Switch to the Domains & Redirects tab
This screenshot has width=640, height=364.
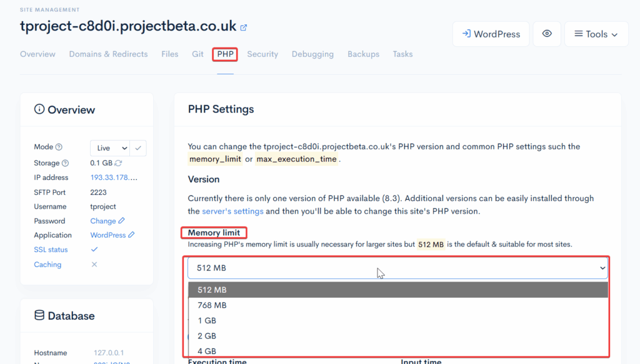pyautogui.click(x=108, y=54)
